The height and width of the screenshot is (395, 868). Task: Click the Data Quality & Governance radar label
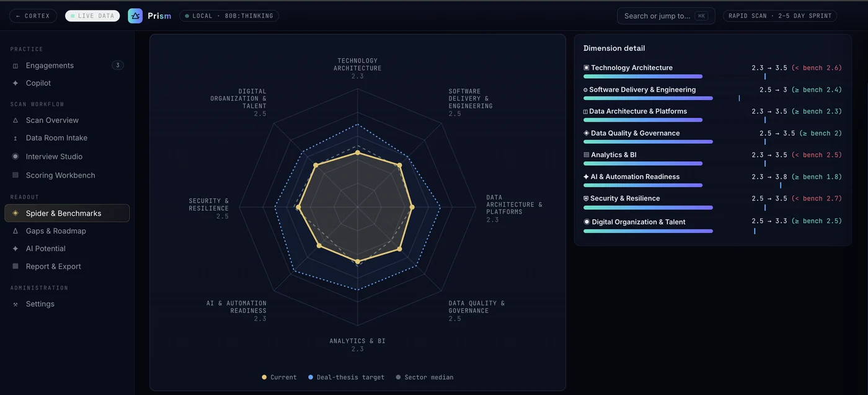coord(477,311)
